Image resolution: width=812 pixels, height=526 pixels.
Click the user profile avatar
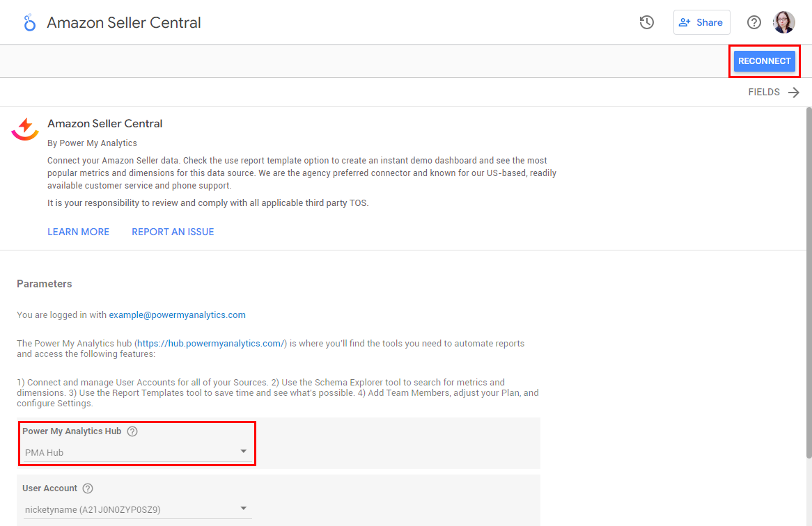pos(783,22)
